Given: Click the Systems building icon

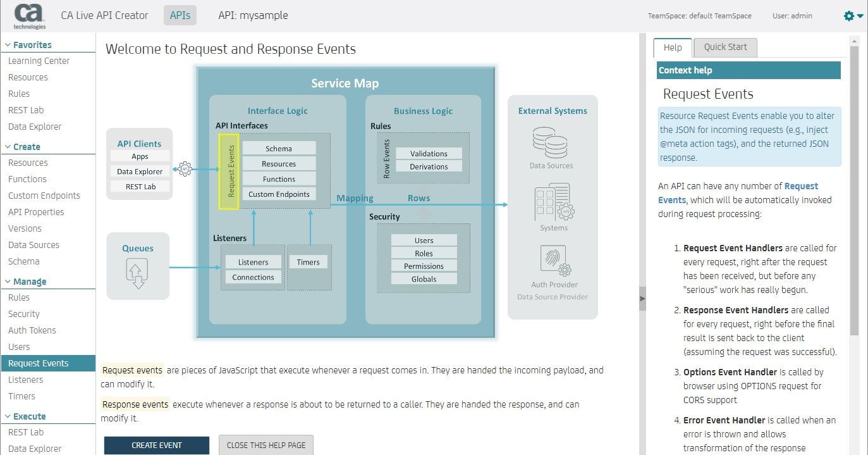Looking at the screenshot, I should (554, 202).
